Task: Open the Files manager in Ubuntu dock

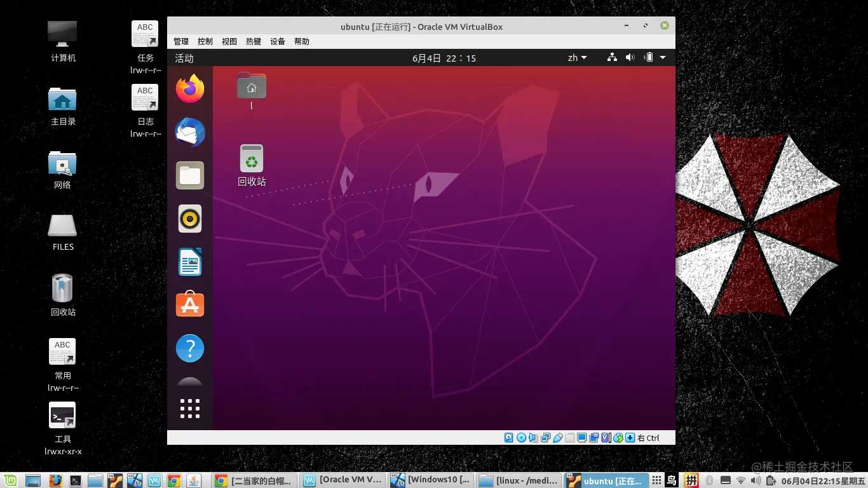Action: coord(190,175)
